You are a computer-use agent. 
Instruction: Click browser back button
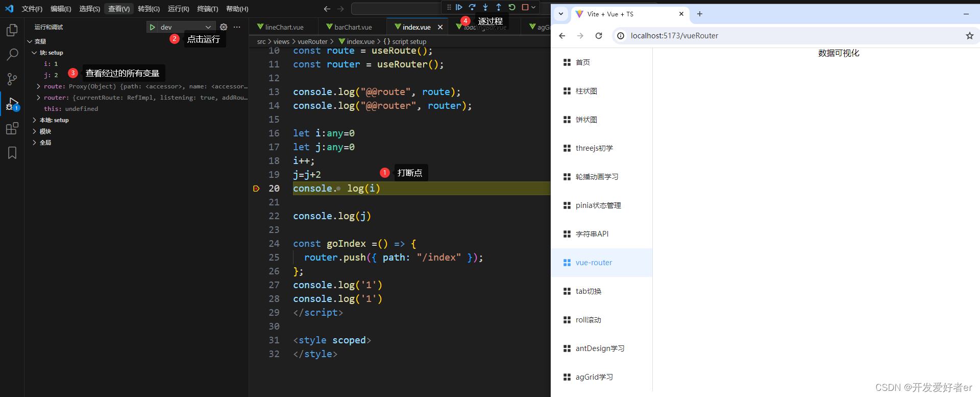[x=562, y=36]
